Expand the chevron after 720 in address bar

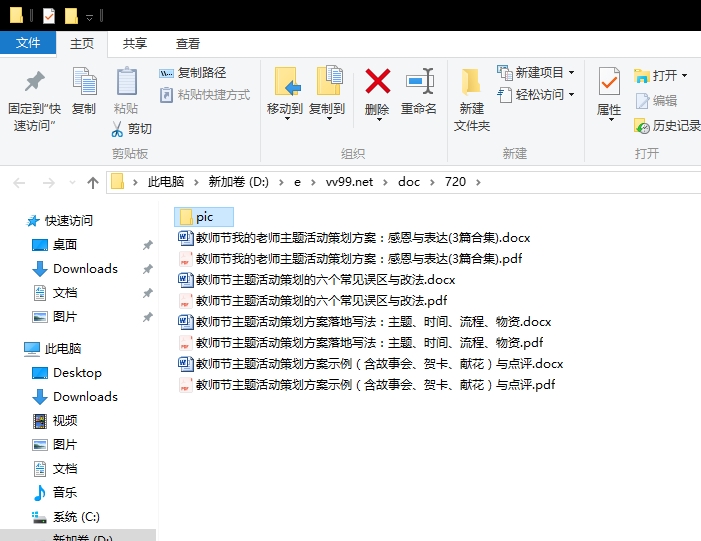click(x=478, y=182)
